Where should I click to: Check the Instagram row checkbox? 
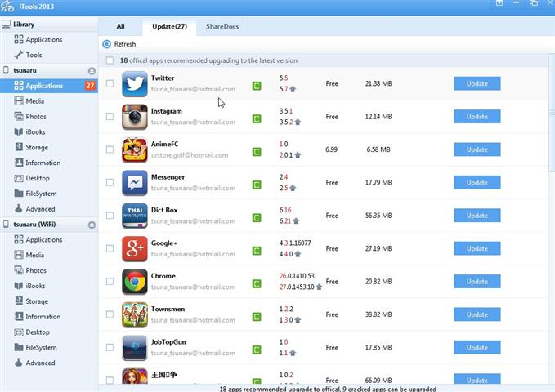110,117
